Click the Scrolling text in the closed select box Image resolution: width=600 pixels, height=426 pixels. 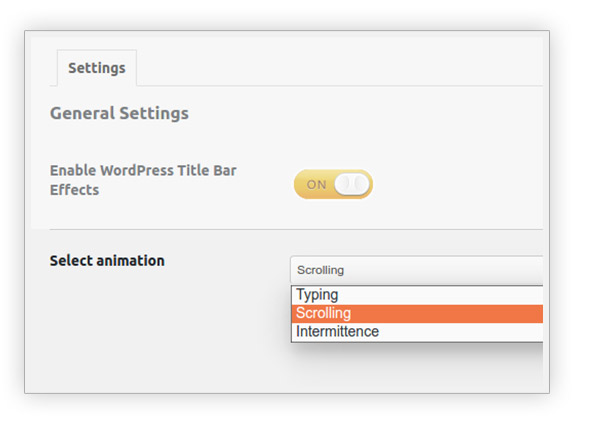[x=321, y=270]
